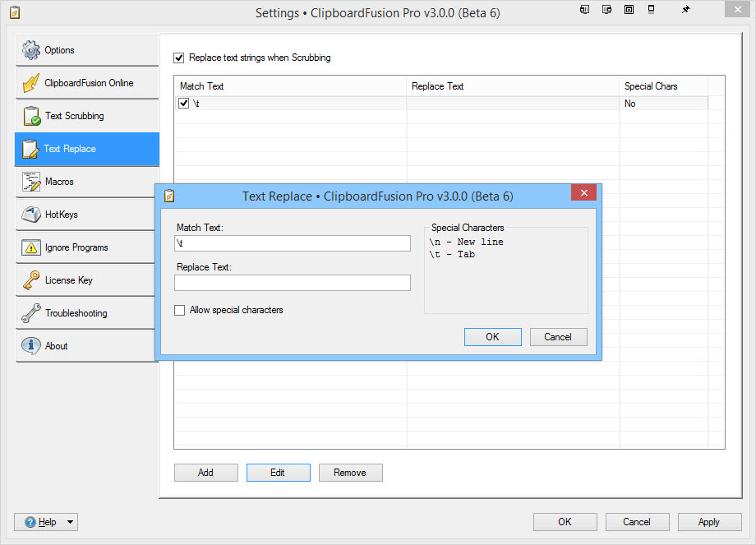Screen dimensions: 756x545
Task: Click into the Replace Text field
Action: click(x=292, y=283)
